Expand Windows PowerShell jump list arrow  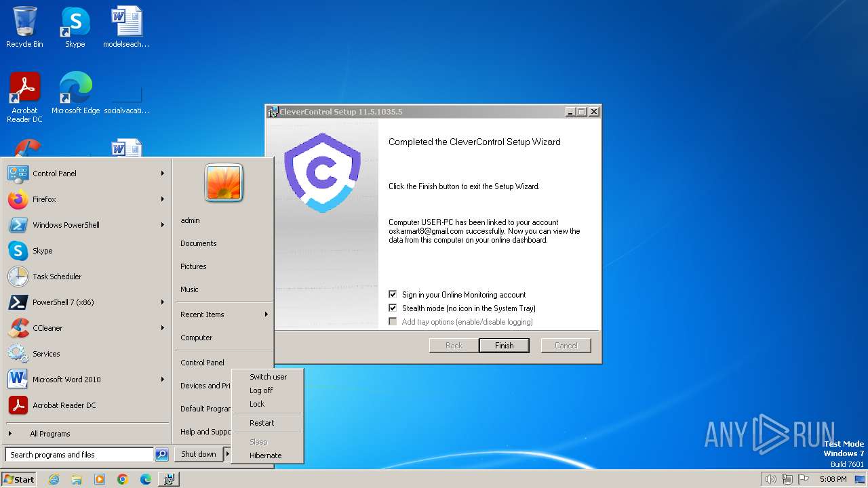[163, 225]
